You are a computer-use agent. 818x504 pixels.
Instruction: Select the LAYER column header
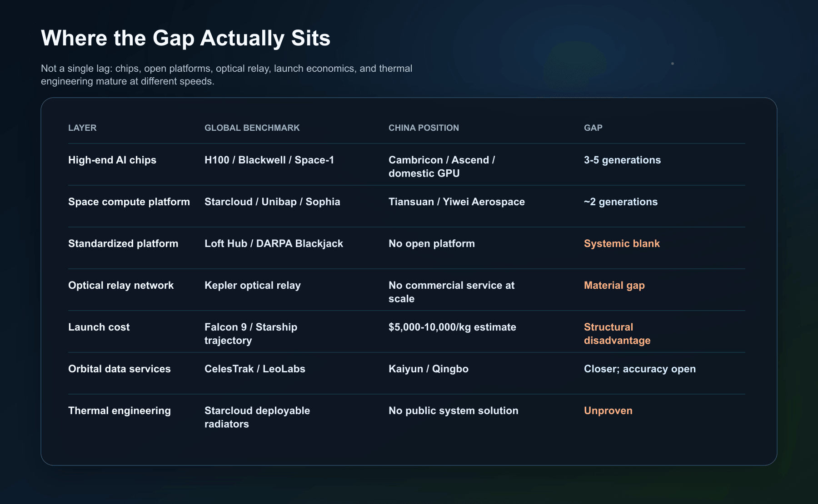(x=82, y=128)
